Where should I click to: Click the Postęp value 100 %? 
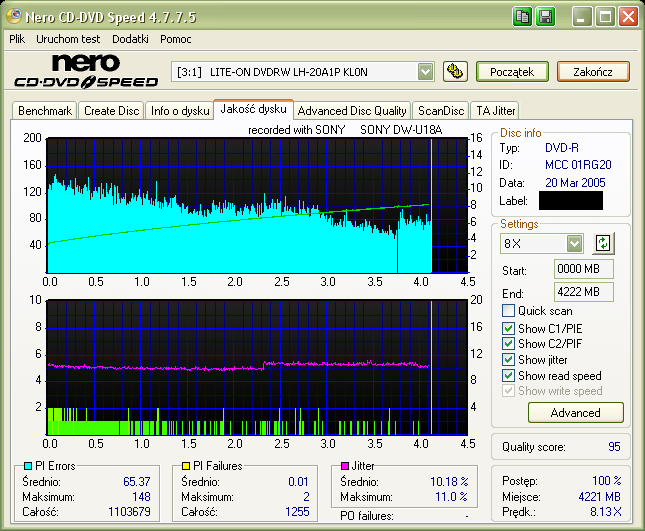[607, 480]
